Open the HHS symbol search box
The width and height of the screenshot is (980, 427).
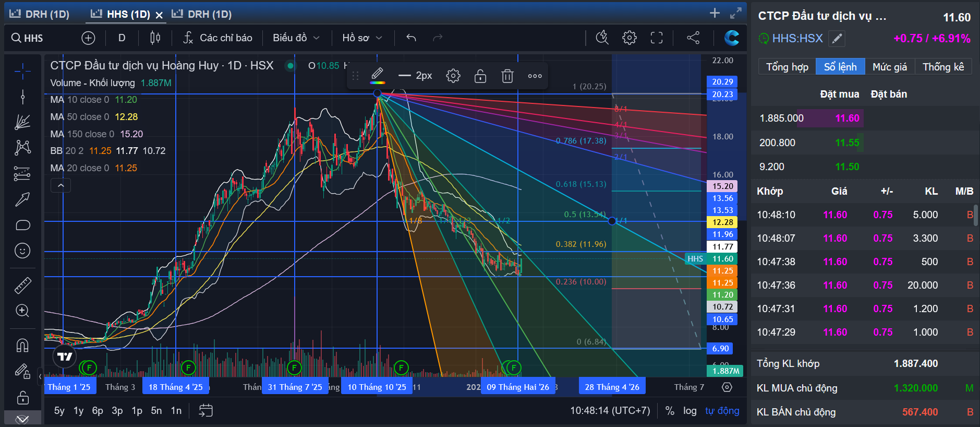(28, 38)
